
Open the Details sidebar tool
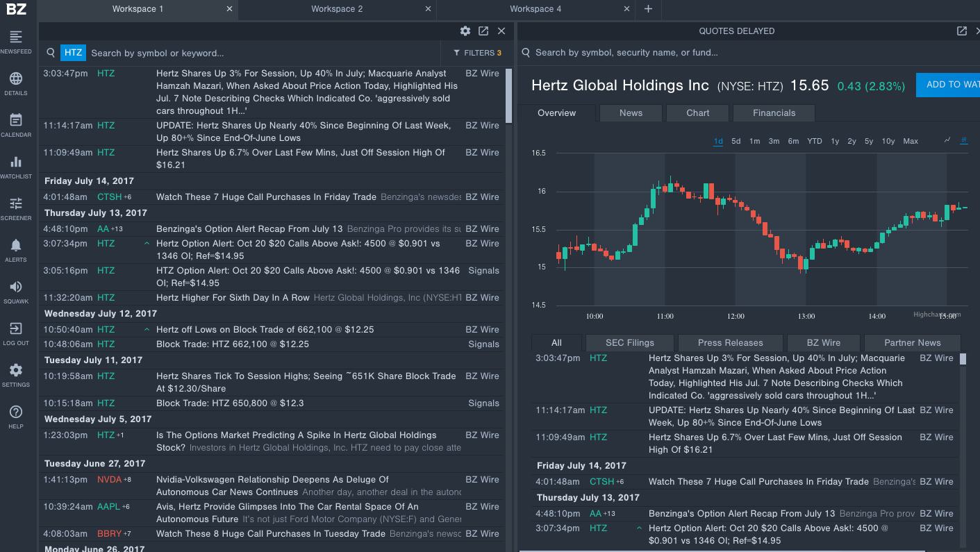[15, 83]
